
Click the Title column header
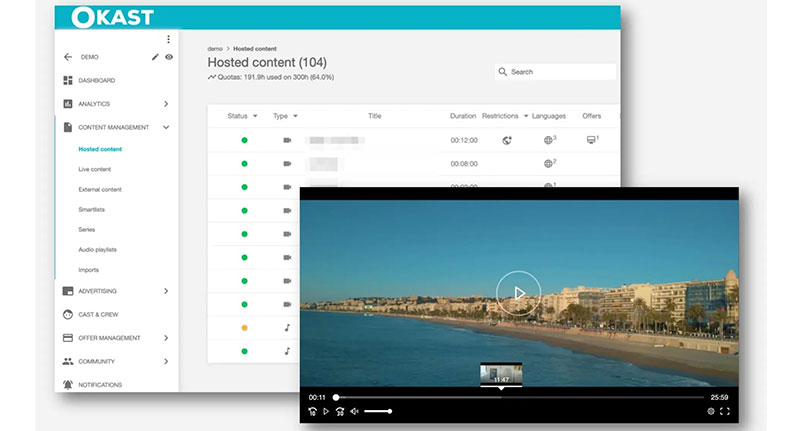pos(374,116)
